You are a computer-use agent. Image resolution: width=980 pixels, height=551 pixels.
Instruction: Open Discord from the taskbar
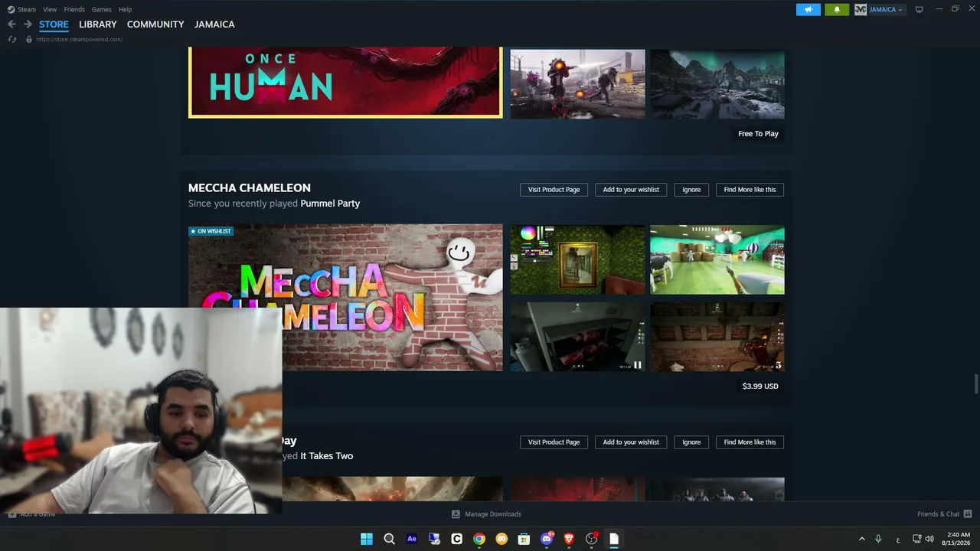click(547, 539)
